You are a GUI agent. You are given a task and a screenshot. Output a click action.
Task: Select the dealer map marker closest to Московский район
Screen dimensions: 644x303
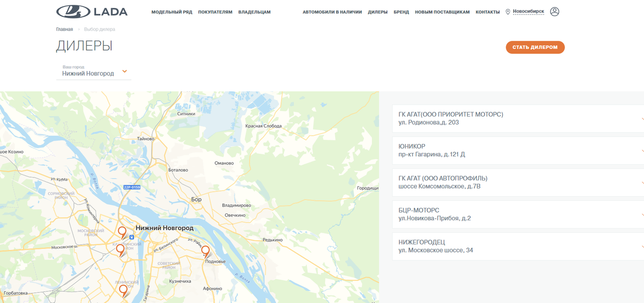(122, 232)
